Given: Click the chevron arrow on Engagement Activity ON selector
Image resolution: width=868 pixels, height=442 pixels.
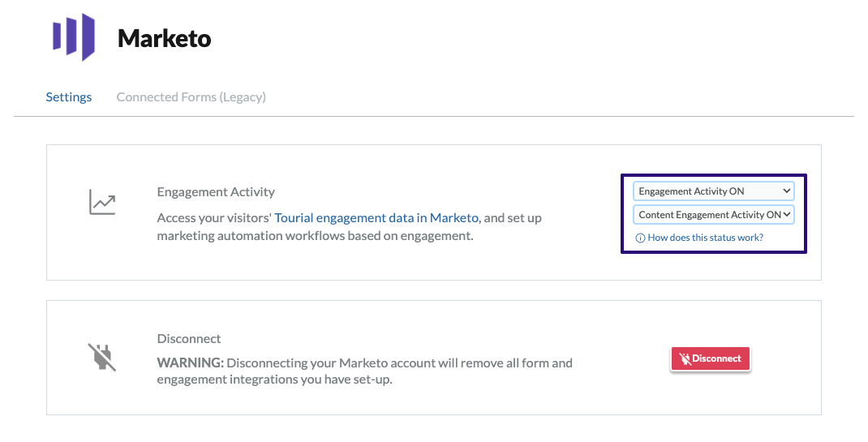Looking at the screenshot, I should pyautogui.click(x=785, y=191).
